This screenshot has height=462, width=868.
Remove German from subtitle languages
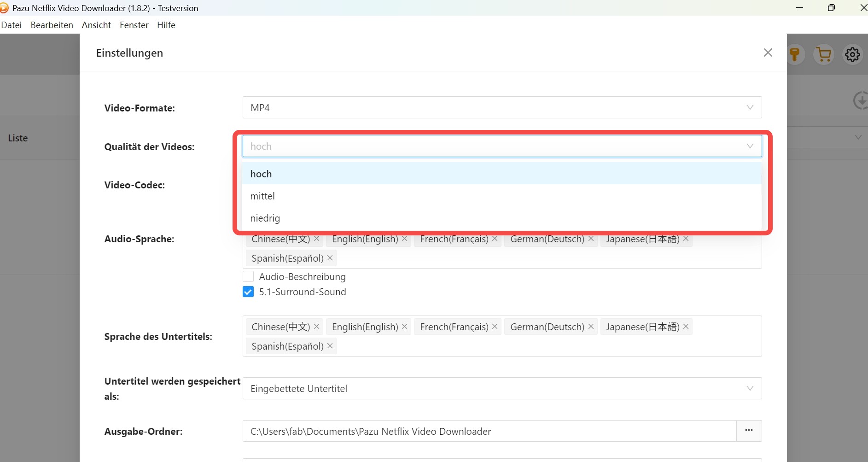[x=591, y=327]
